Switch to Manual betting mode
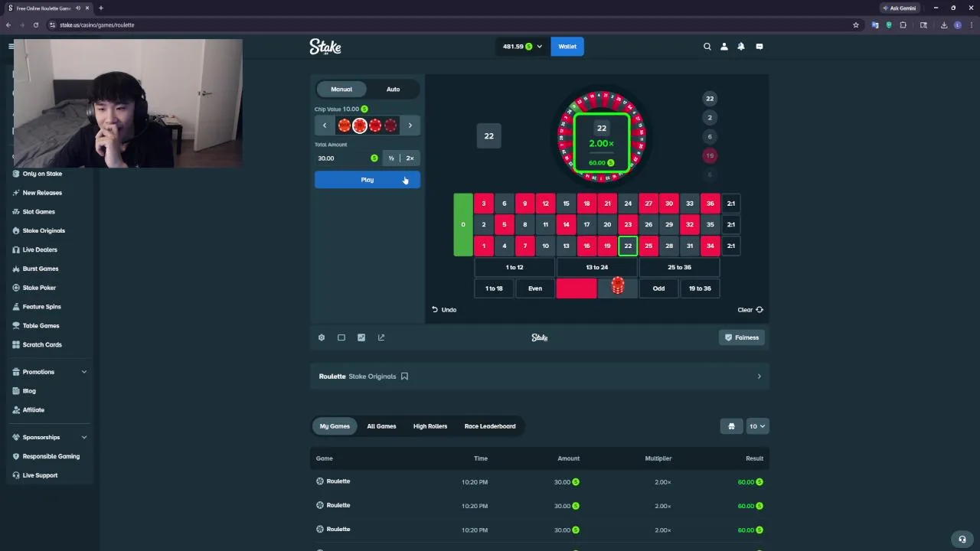 click(341, 90)
